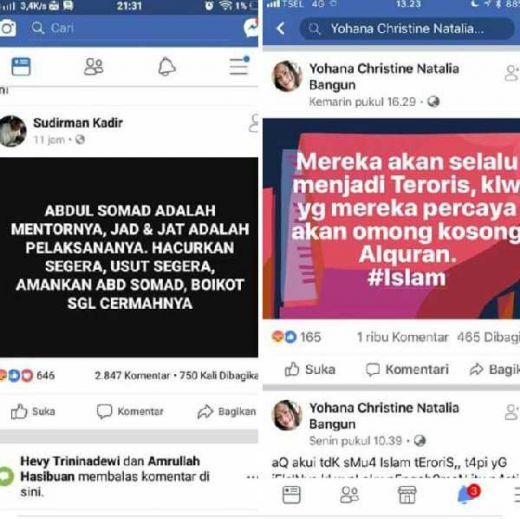This screenshot has height=519, width=520.
Task: Add friend icon beside Yohana's first post
Action: (512, 73)
